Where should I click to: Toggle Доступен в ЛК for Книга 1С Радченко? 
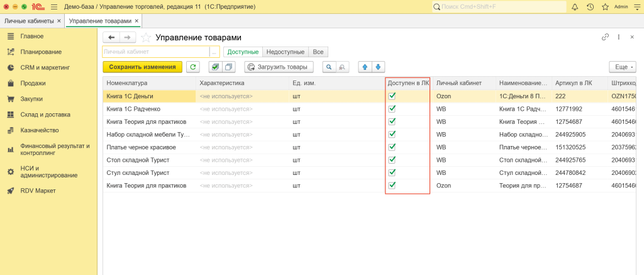point(392,108)
